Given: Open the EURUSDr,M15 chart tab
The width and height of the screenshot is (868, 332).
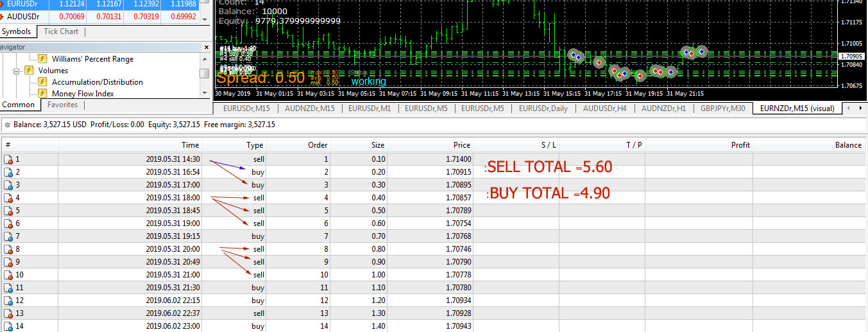Looking at the screenshot, I should tap(246, 109).
